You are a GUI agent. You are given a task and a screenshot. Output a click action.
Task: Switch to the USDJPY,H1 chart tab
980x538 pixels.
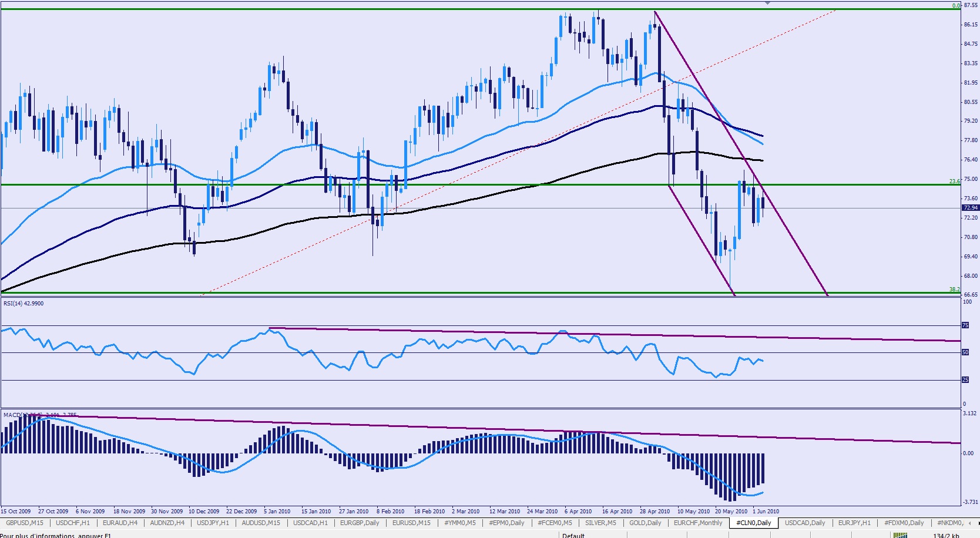tap(213, 523)
